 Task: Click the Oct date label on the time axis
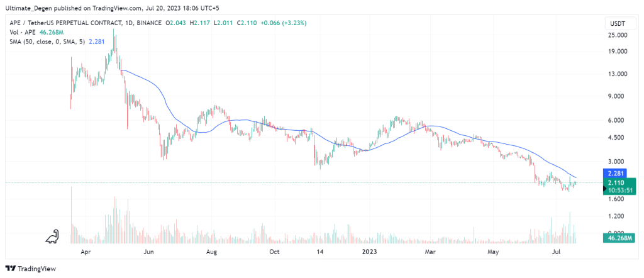274,252
